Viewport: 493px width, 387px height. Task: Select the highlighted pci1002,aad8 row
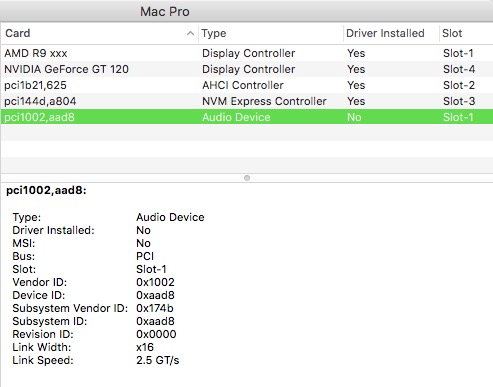coord(247,117)
